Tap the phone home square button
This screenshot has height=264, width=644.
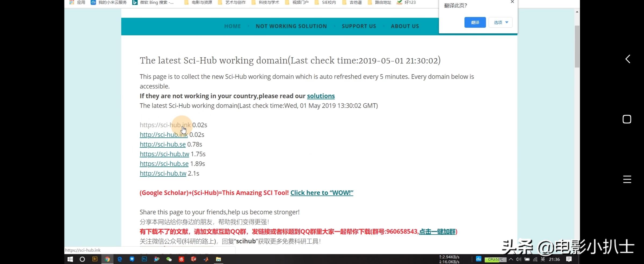point(627,119)
